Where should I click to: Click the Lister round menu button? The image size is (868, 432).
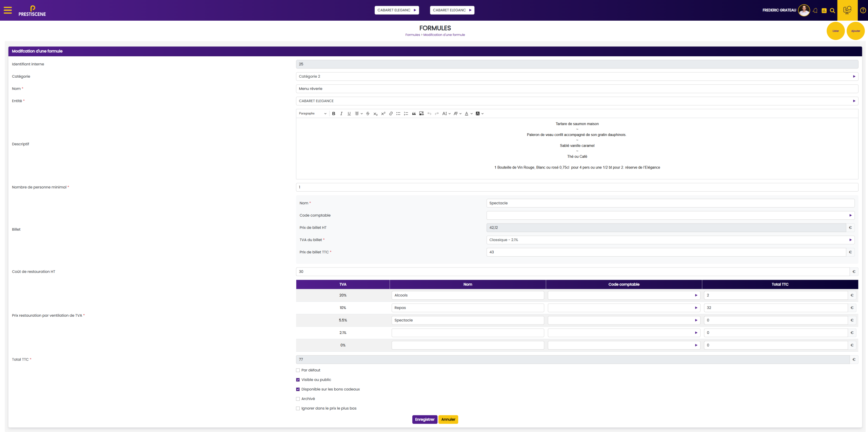(835, 31)
